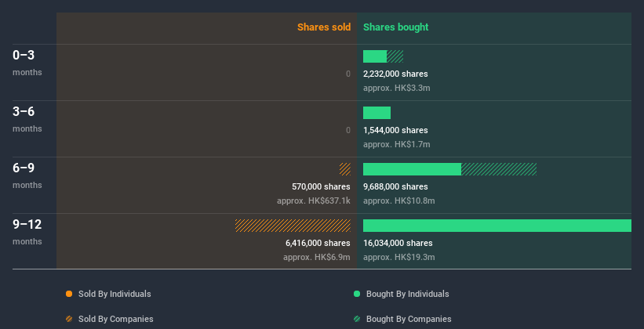644x329 pixels.
Task: Click the approx. HK$1.7m value
Action: coord(396,144)
